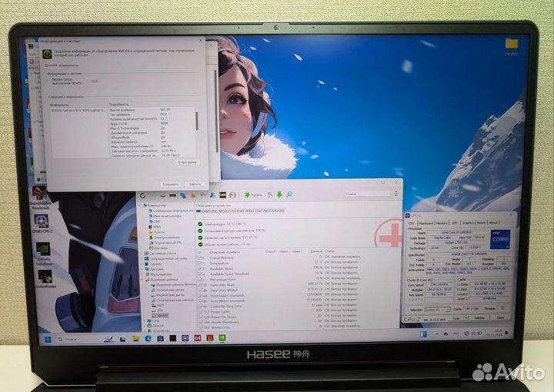Click the flame stability test icon in AIDA64 toolbar
Viewport: 554px width, 392px height.
click(x=194, y=195)
